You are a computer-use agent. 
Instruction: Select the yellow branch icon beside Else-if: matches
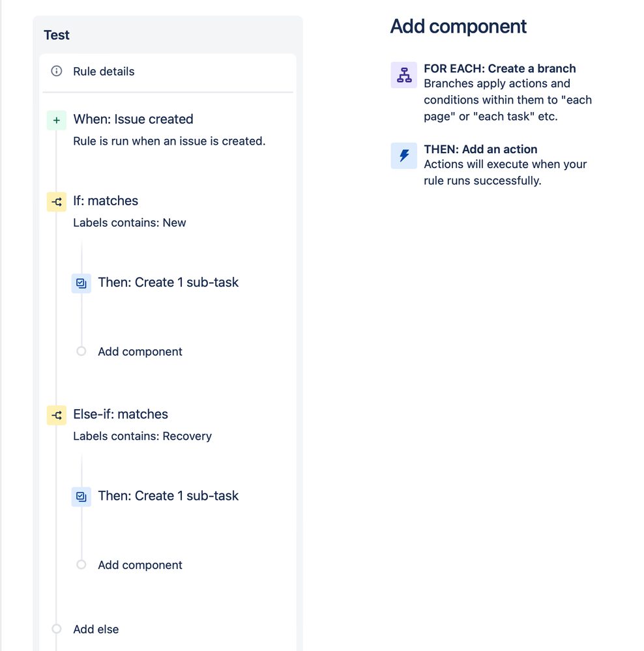click(56, 415)
